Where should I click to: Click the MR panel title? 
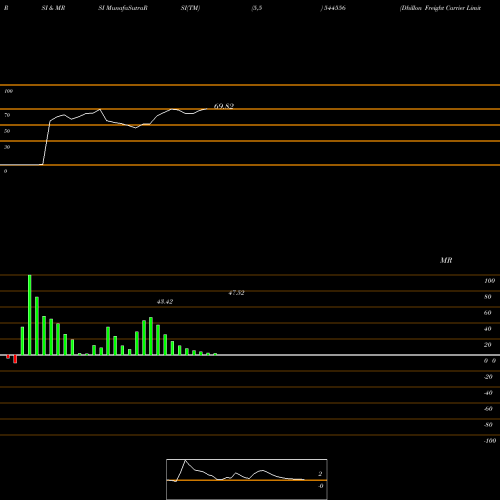click(x=446, y=260)
